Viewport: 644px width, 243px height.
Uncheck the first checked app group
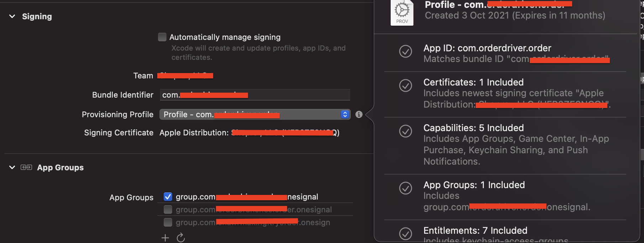point(168,197)
